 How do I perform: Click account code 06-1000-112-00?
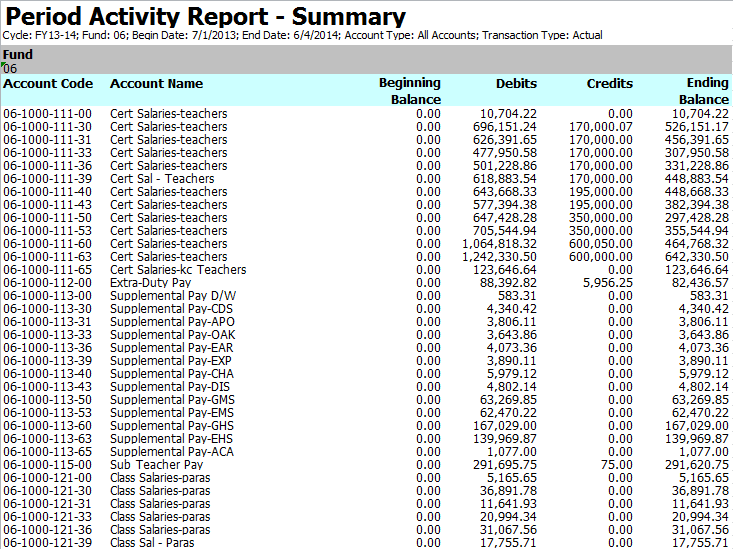pyautogui.click(x=47, y=283)
